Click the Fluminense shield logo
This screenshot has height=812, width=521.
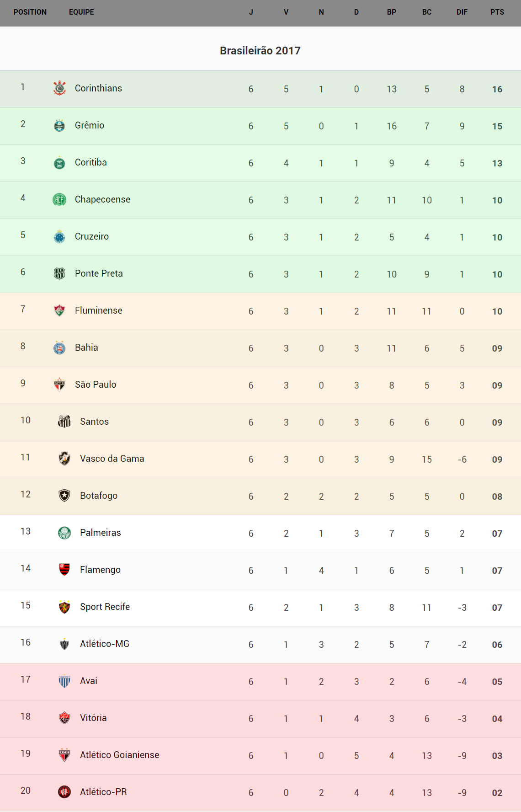tap(59, 310)
